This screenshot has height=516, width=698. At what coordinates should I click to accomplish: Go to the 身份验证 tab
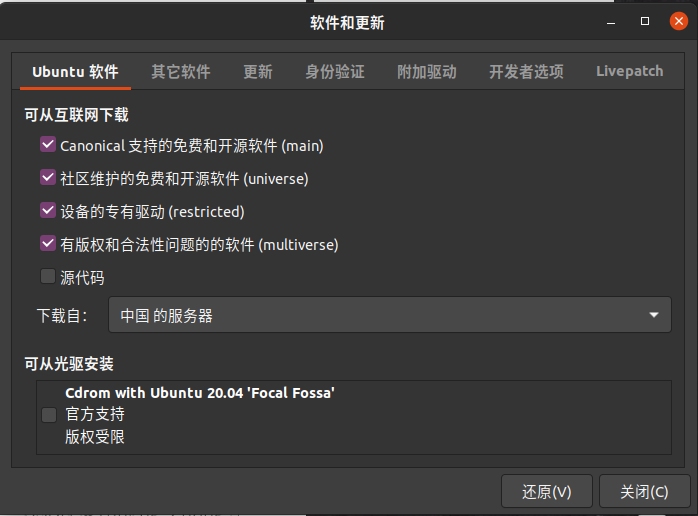coord(335,72)
